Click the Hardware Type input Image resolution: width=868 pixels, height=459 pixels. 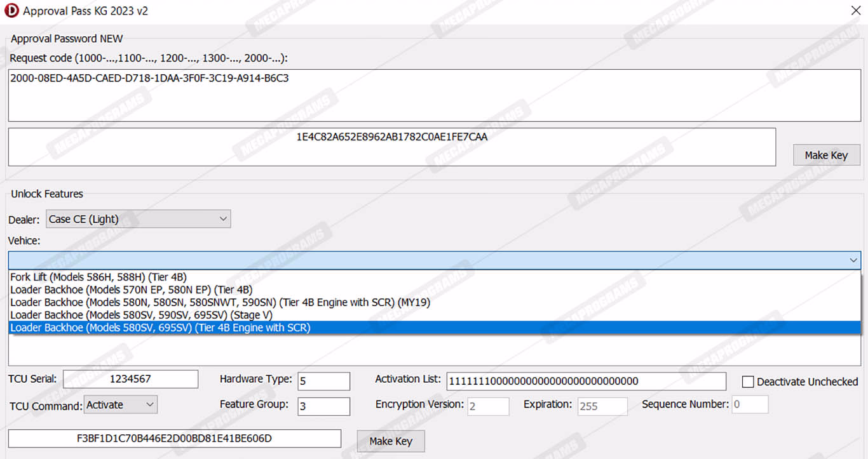323,381
